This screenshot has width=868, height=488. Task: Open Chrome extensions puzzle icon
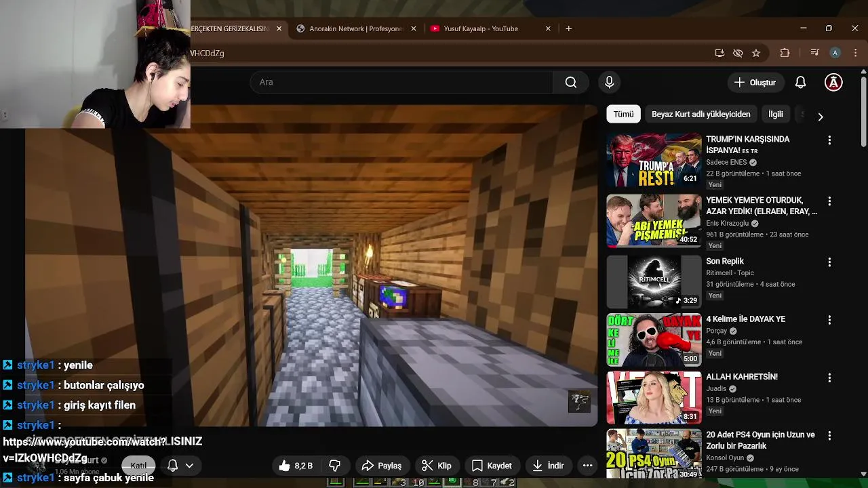click(x=785, y=53)
